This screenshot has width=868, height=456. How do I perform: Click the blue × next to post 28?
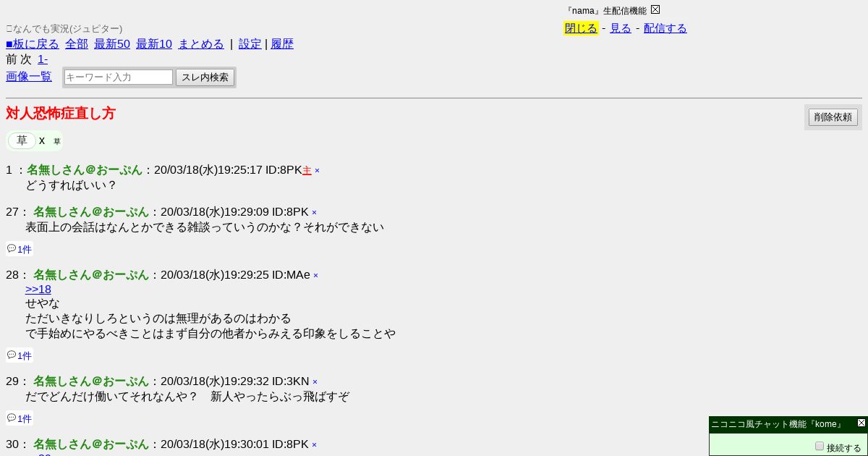315,276
